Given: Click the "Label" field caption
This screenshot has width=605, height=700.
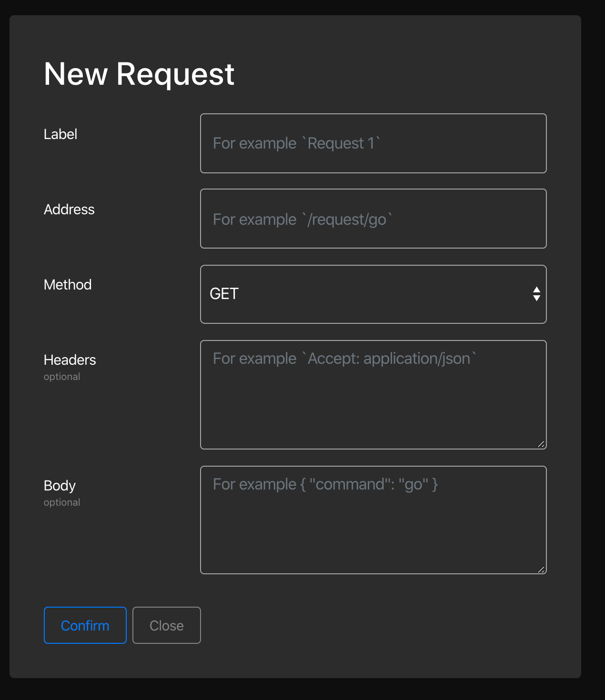Looking at the screenshot, I should tap(60, 134).
